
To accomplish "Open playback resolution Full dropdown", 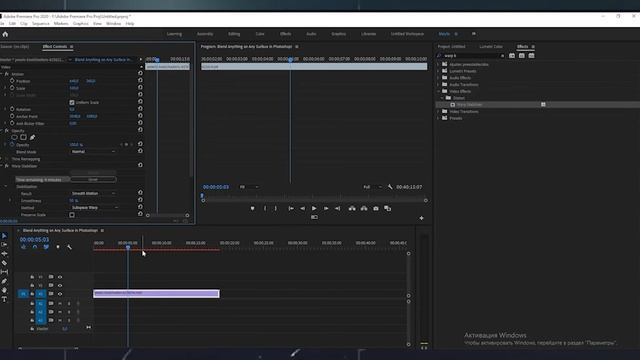I will click(372, 187).
